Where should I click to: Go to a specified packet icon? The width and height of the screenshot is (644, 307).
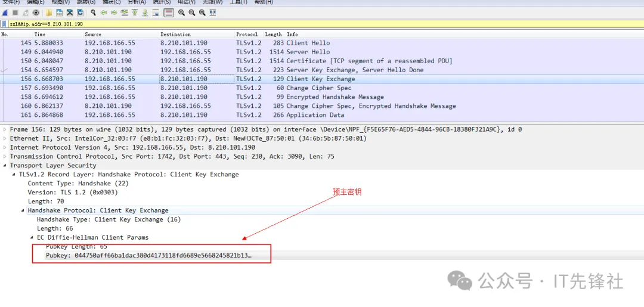tap(125, 13)
